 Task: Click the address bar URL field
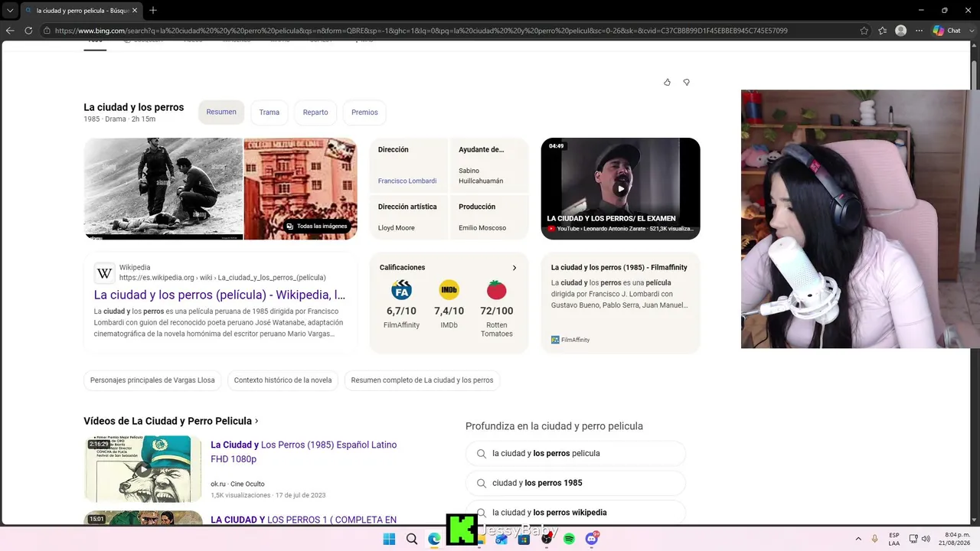(452, 31)
